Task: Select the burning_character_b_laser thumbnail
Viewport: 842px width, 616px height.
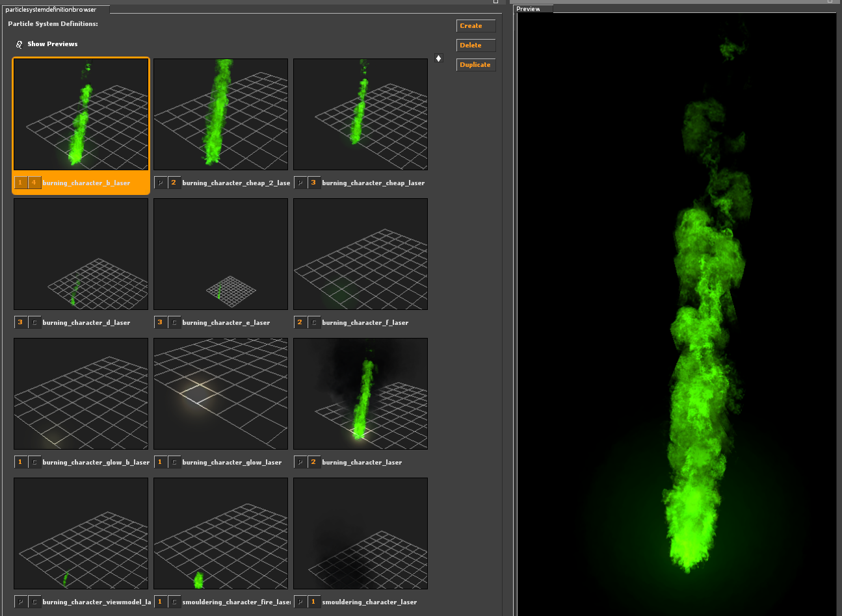Action: 81,114
